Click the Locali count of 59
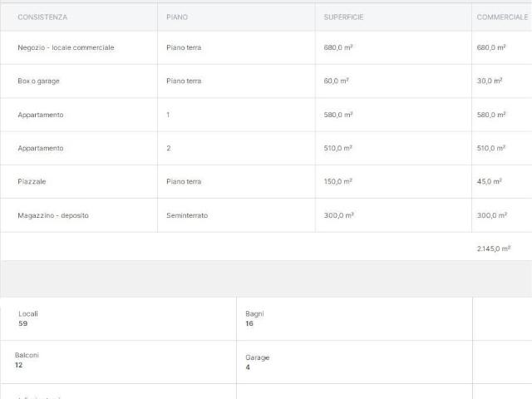Viewport: 532px width, 399px height. [23, 323]
